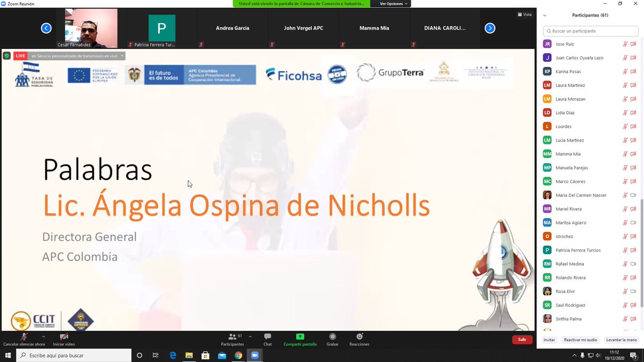The height and width of the screenshot is (362, 644).
Task: Select Marco Cáceres in participants list
Action: (x=590, y=181)
